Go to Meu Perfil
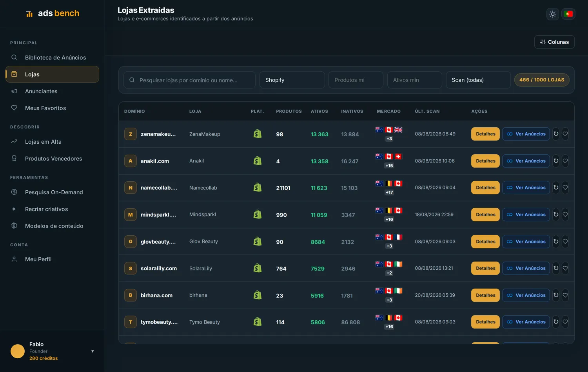The width and height of the screenshot is (588, 372). (x=52, y=259)
